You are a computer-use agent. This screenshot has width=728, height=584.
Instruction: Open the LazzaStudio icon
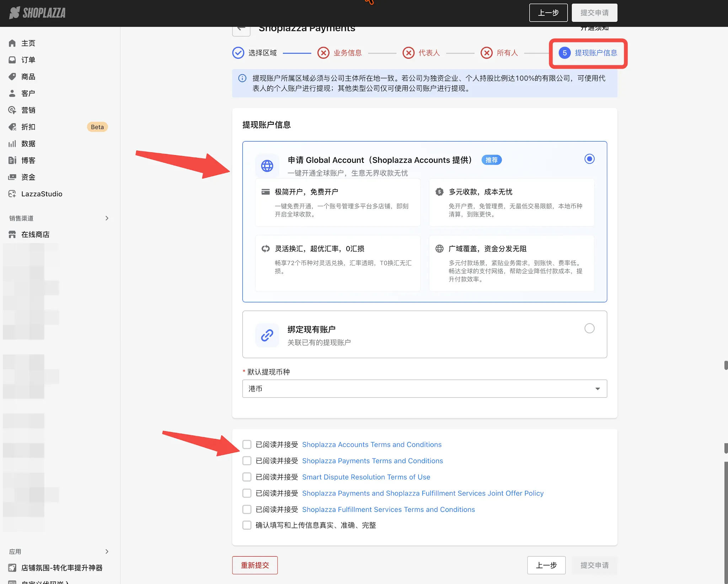(x=12, y=193)
